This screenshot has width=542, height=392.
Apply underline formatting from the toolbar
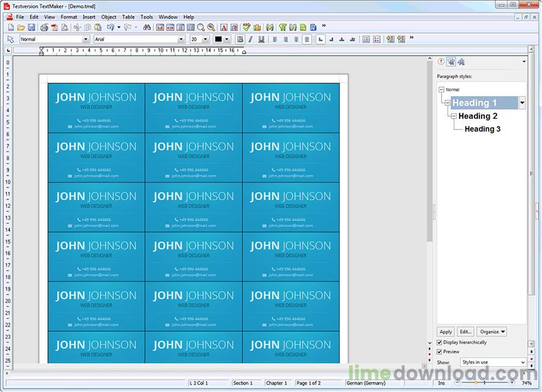(261, 39)
